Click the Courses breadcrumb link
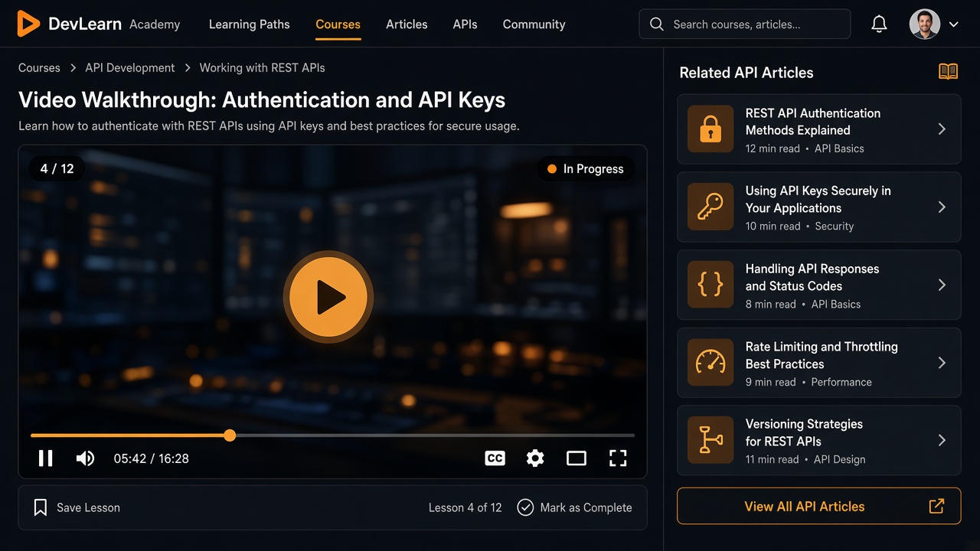This screenshot has height=551, width=980. [39, 67]
